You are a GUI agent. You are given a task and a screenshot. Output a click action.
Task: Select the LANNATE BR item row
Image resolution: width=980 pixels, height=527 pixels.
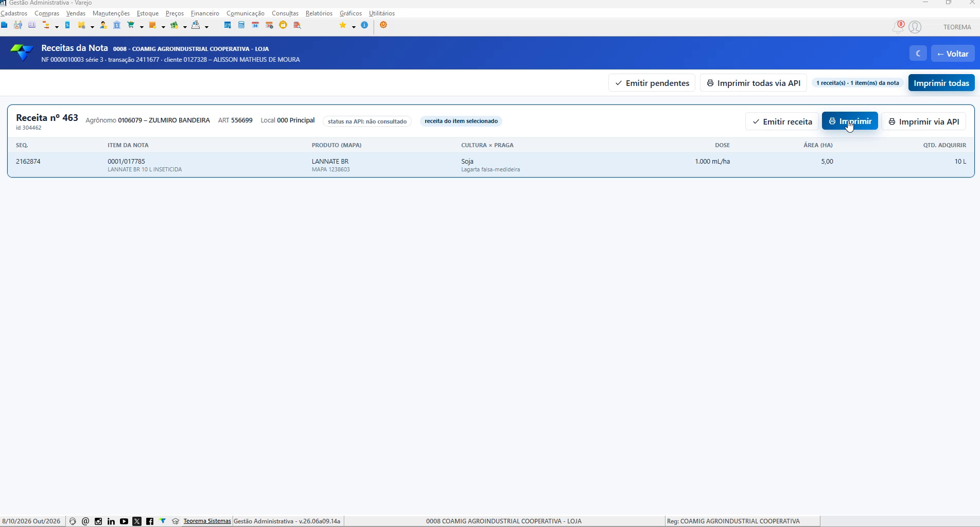[x=491, y=165]
